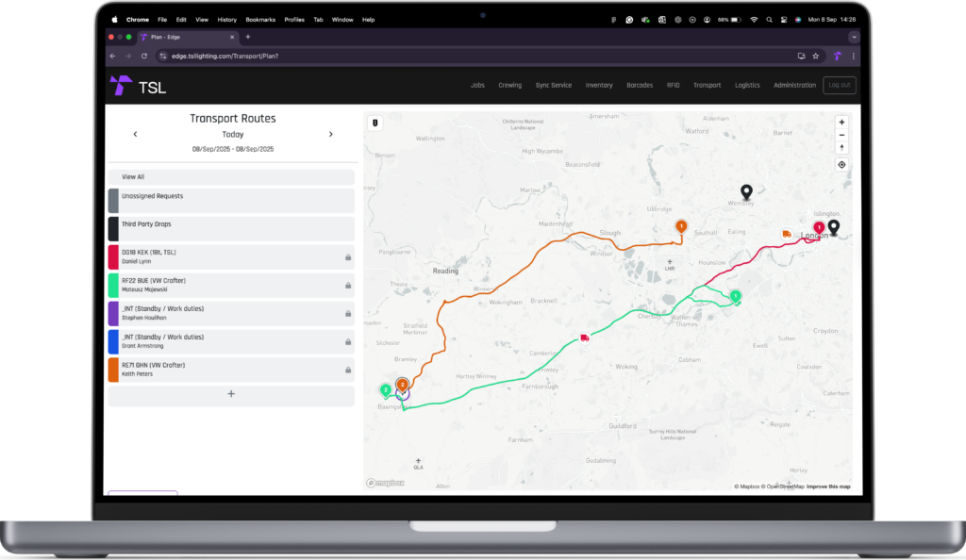Open the Jobs menu
The image size is (966, 560).
(477, 86)
